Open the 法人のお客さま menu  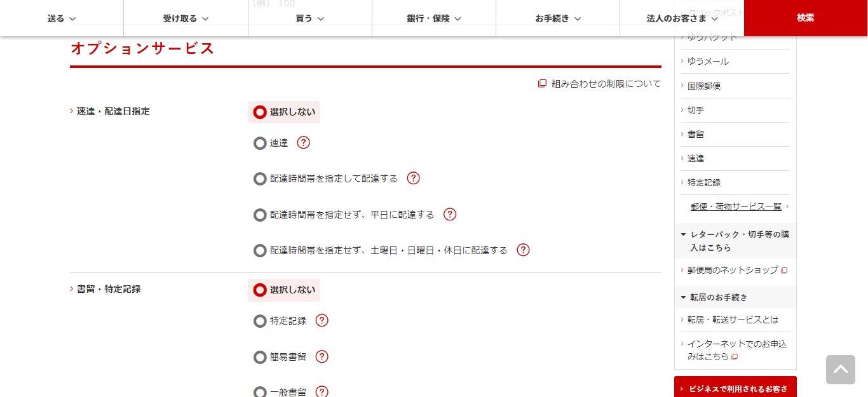coord(682,18)
